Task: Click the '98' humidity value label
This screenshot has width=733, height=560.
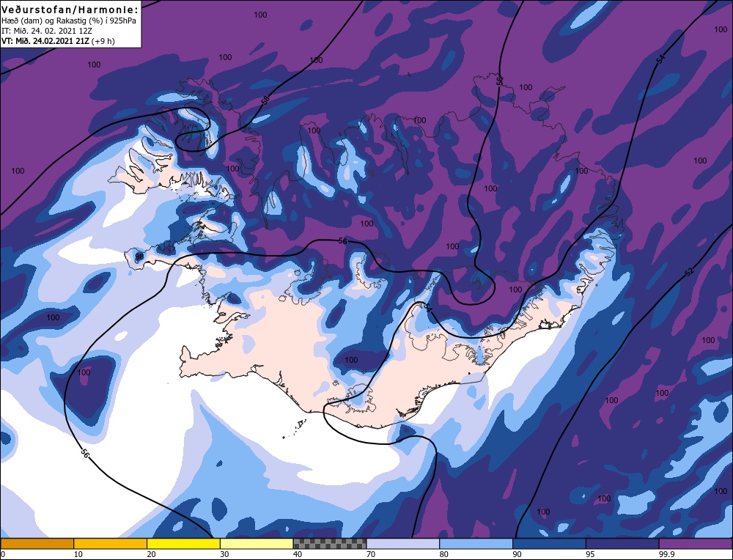Action: [139, 257]
